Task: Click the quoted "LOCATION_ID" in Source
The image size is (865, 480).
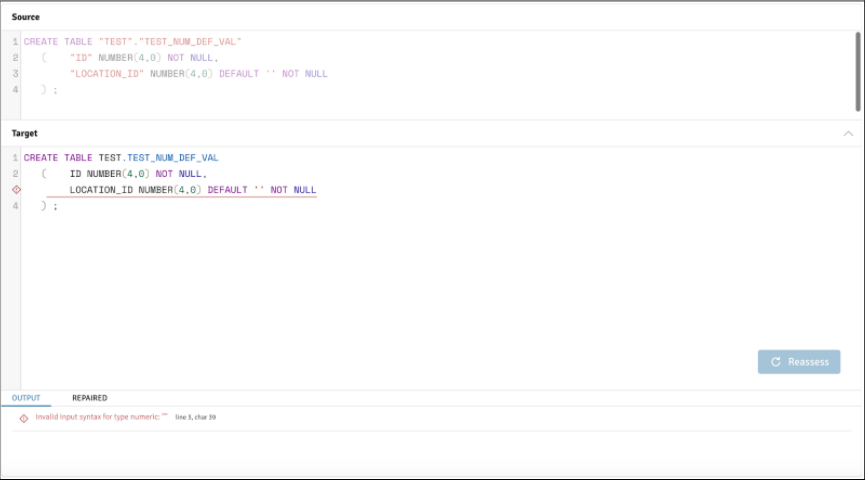Action: pyautogui.click(x=107, y=74)
